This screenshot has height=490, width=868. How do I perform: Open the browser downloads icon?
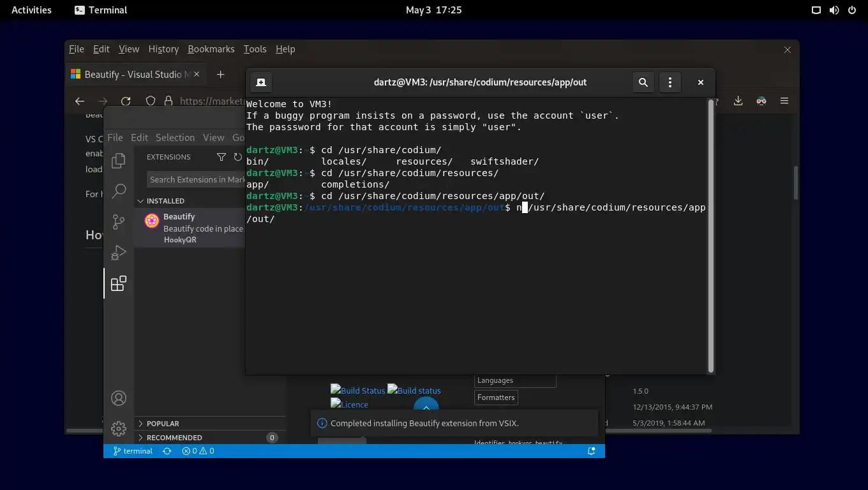coord(738,101)
